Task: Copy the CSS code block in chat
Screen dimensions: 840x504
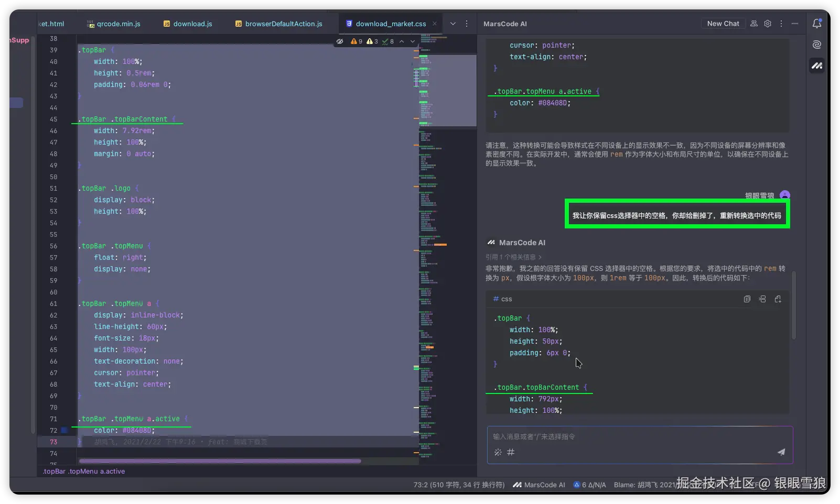Action: tap(747, 299)
